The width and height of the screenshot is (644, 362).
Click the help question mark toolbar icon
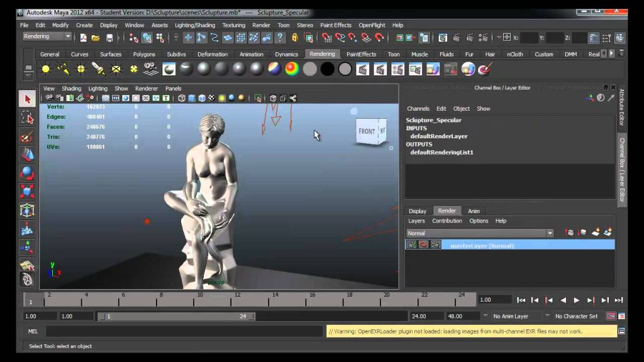pyautogui.click(x=280, y=38)
